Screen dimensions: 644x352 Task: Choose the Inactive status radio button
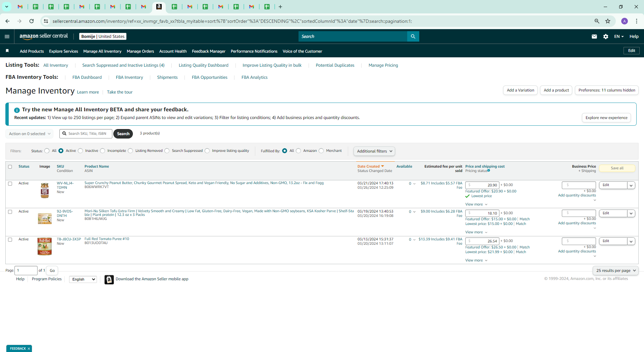click(80, 151)
